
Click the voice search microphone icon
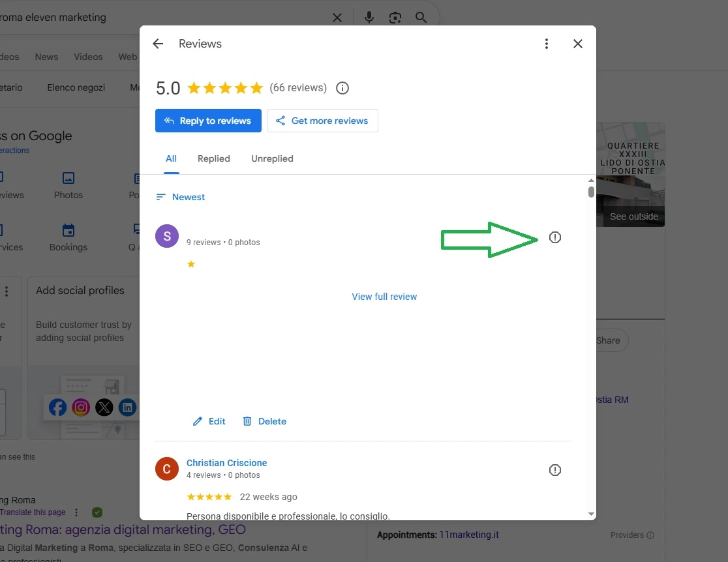click(x=369, y=18)
